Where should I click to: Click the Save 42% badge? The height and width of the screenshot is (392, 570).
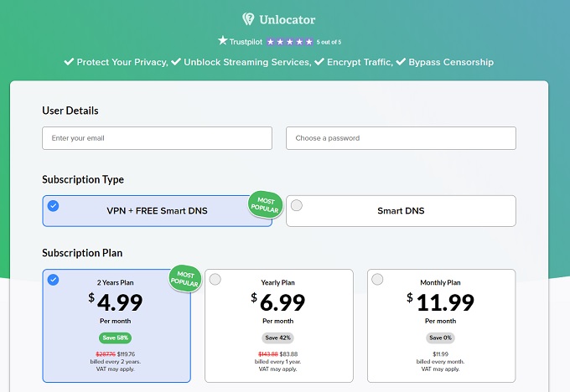(x=277, y=338)
